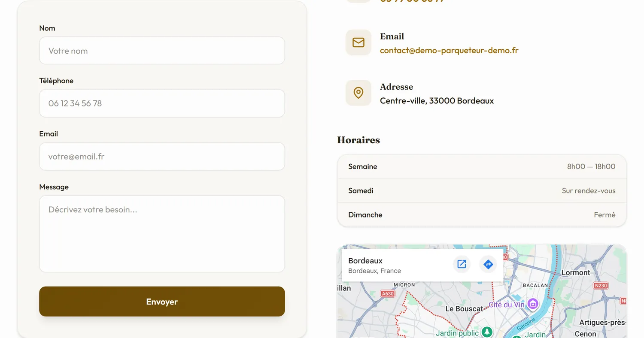Screen dimensions: 644x338
Task: Click 'Centre-ville, 33000 Bordeaux' address text
Action: (437, 101)
